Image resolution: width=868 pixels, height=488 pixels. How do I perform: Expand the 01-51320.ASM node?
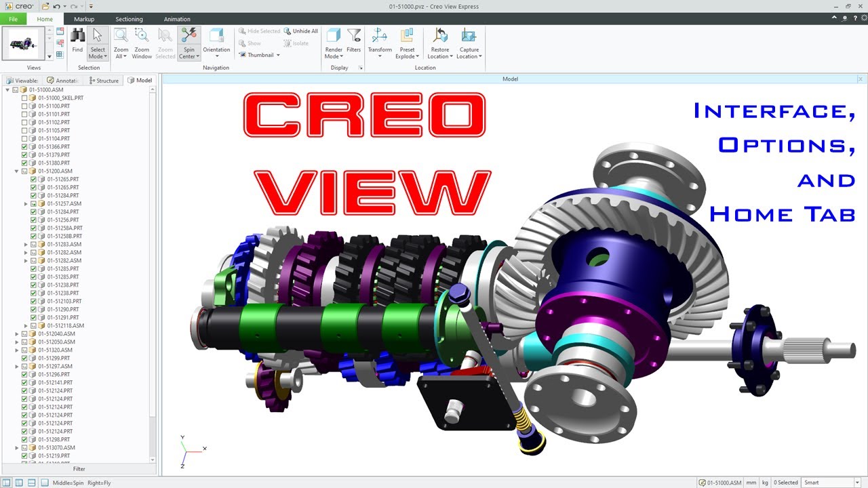point(17,350)
